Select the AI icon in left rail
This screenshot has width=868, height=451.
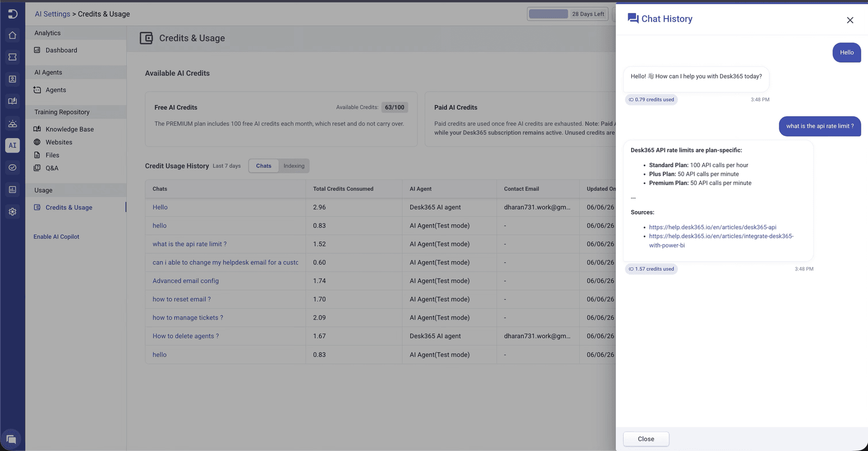12,145
